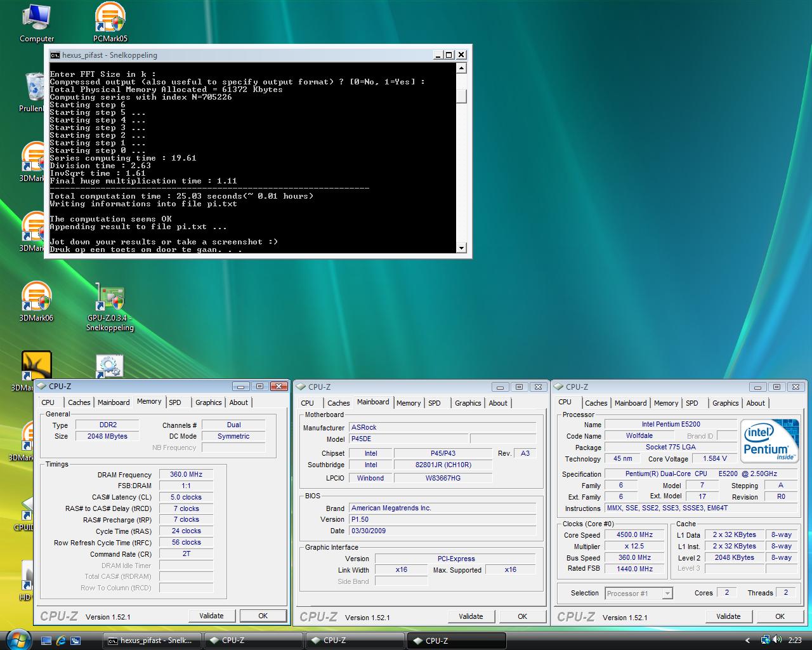The width and height of the screenshot is (812, 650).
Task: Click the DRAM Frequency 360.0 MHz field
Action: [186, 474]
